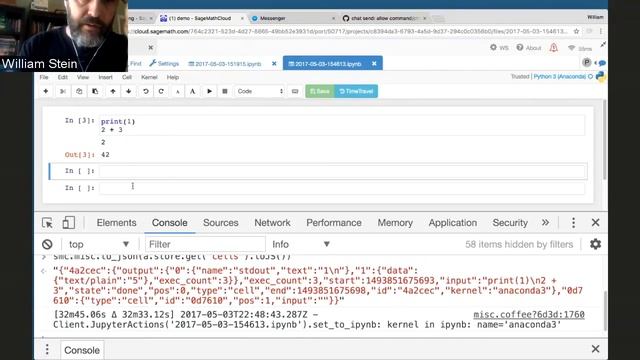Switch to DevTools Security tab
The height and width of the screenshot is (360, 640).
point(510,223)
